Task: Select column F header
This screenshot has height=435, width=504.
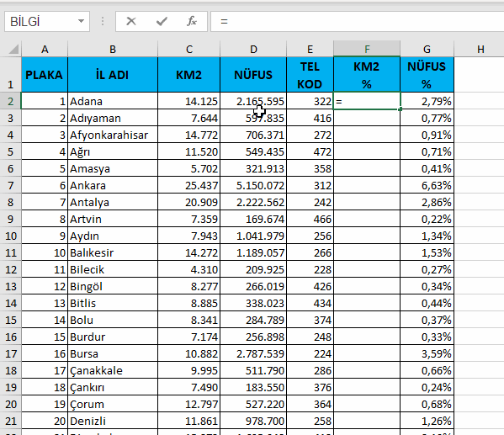Action: click(x=367, y=49)
